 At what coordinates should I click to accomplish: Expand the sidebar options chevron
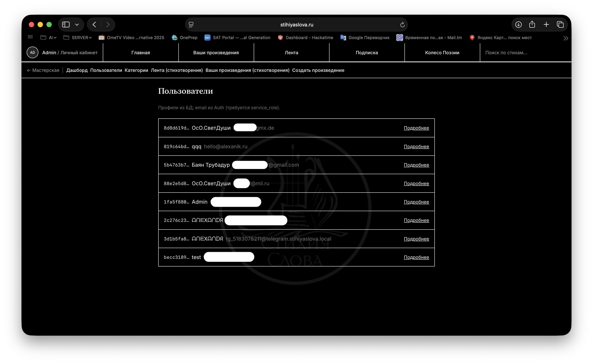(x=77, y=25)
